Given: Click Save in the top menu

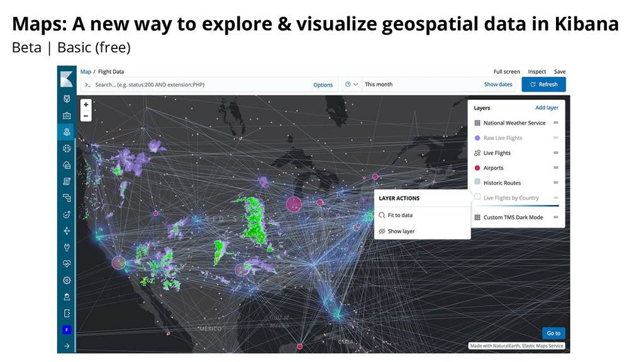Looking at the screenshot, I should (559, 72).
